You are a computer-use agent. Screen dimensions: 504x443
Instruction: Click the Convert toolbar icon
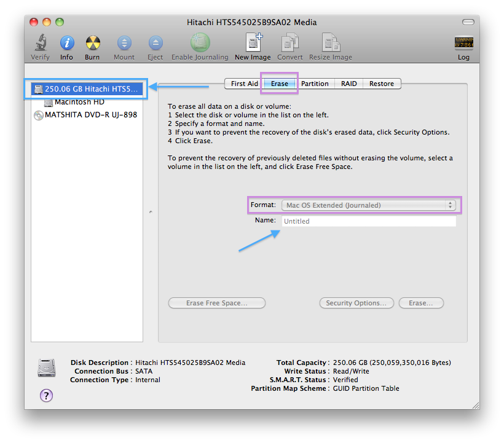click(x=290, y=42)
